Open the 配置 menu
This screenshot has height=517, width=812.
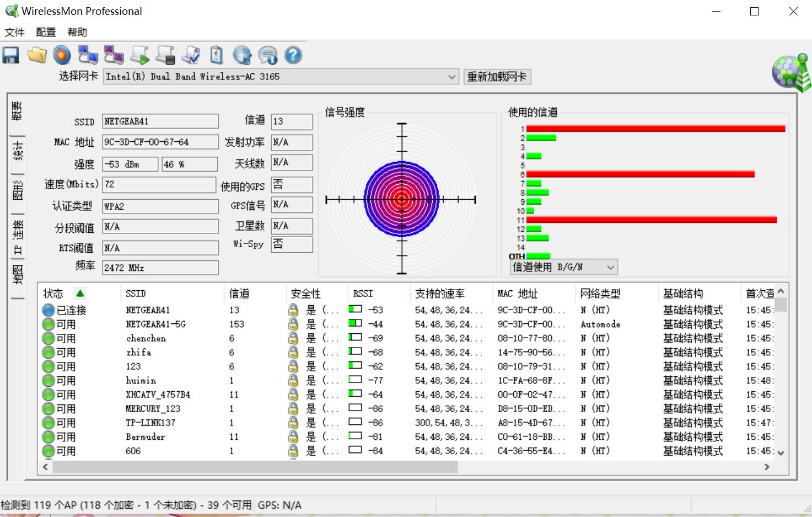pyautogui.click(x=45, y=32)
